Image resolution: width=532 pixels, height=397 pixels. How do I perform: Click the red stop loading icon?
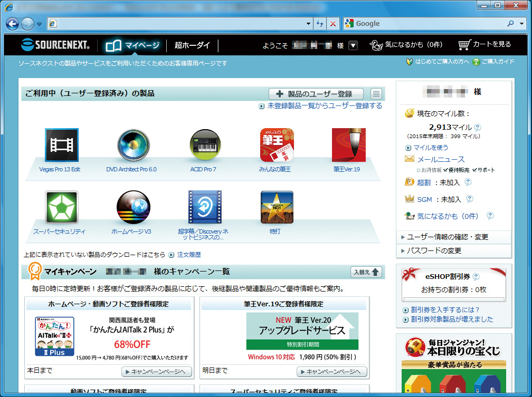pos(333,23)
